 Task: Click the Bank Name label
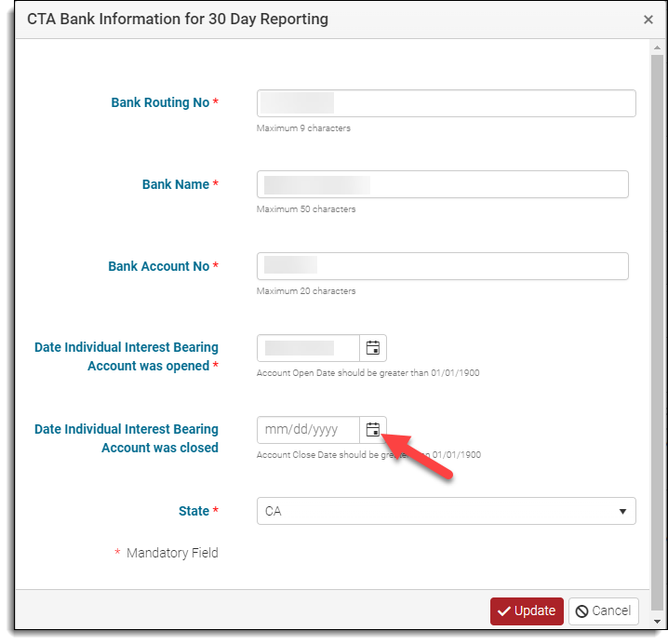click(x=176, y=184)
